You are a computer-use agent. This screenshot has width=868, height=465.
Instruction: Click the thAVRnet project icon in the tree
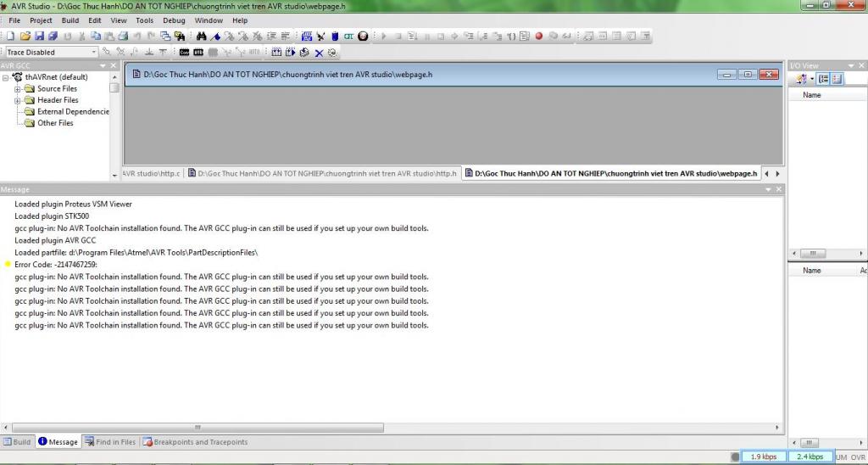(x=18, y=77)
